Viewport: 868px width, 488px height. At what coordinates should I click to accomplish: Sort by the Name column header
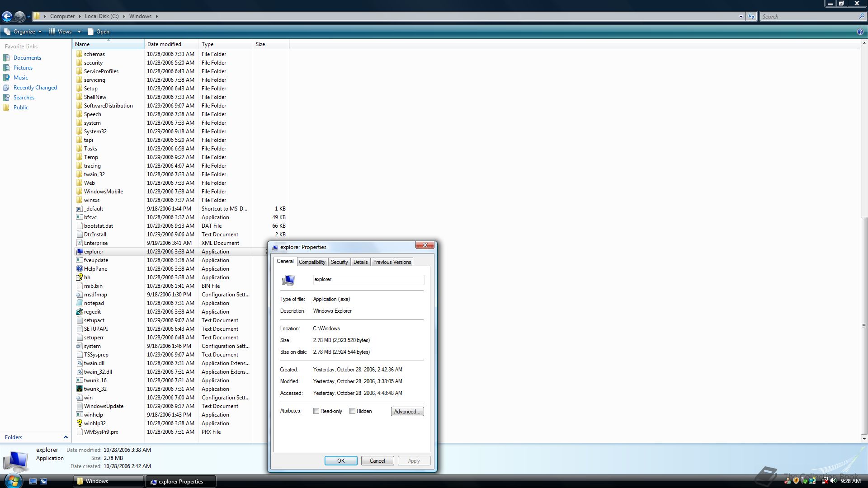click(x=108, y=44)
